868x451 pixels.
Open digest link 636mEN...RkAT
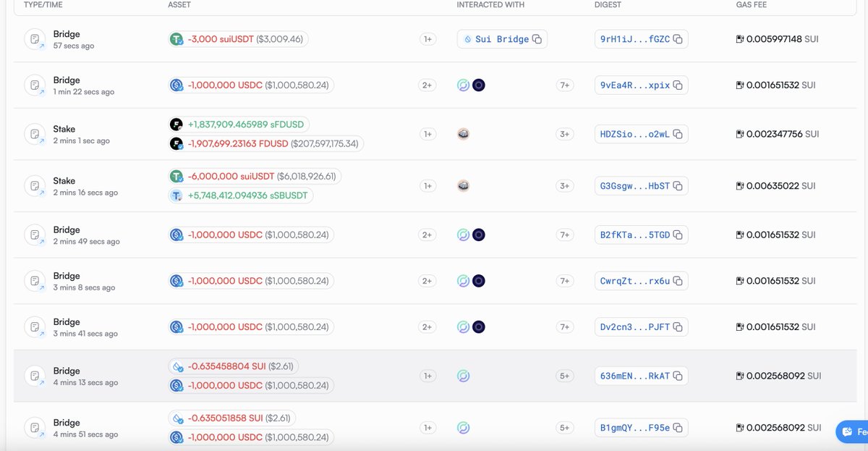click(635, 376)
